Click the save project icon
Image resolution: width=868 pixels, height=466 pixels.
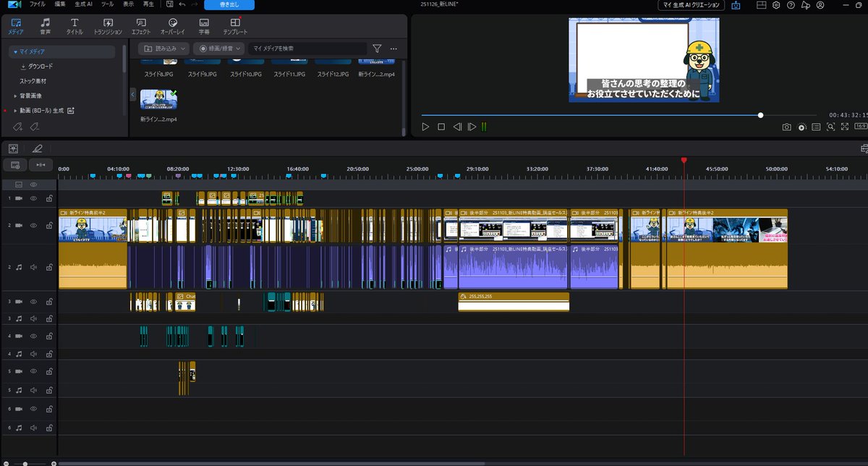coord(169,4)
